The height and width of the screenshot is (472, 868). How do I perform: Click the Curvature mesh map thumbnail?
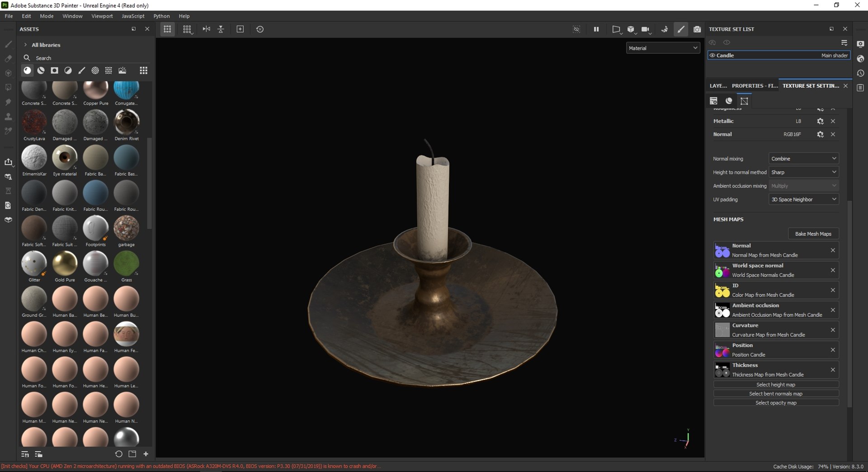(722, 330)
